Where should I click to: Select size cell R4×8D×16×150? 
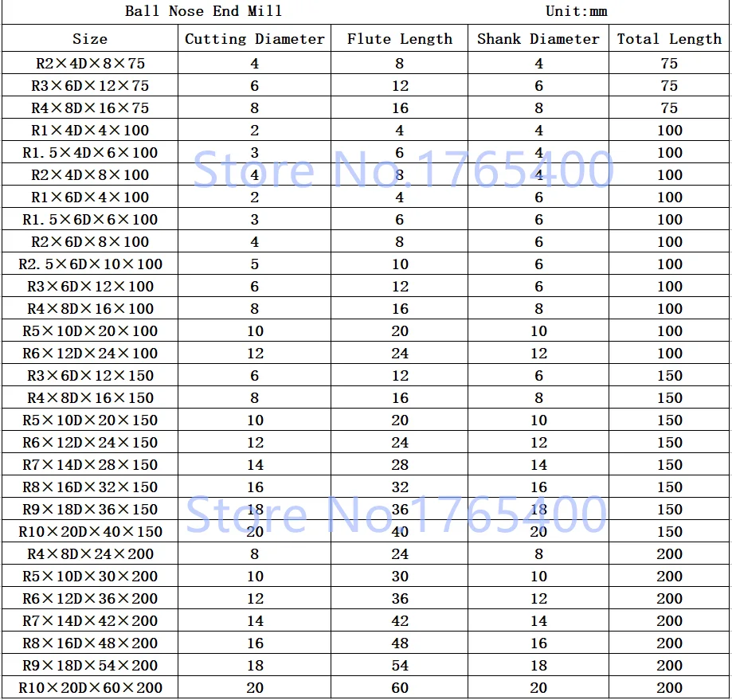pyautogui.click(x=90, y=397)
